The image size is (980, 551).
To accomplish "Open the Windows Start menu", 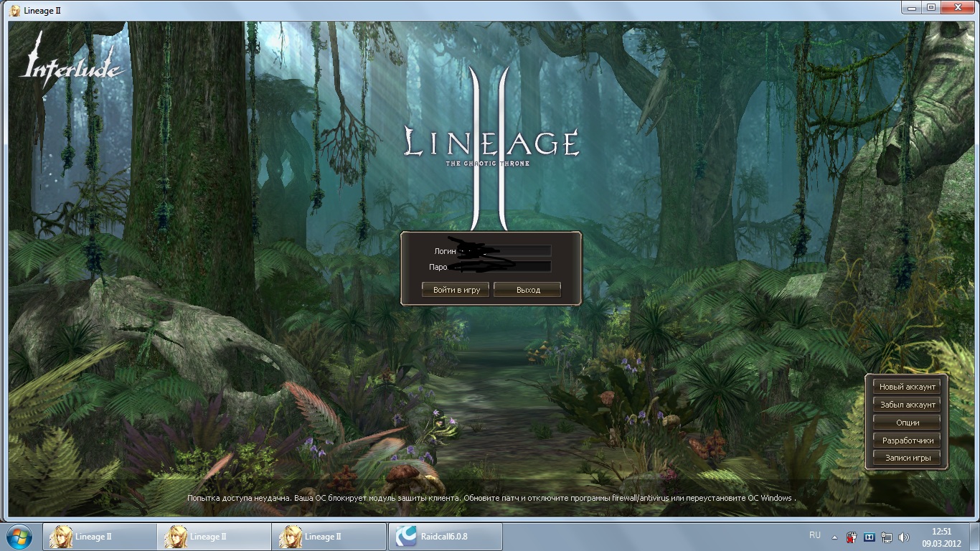I will [x=19, y=536].
